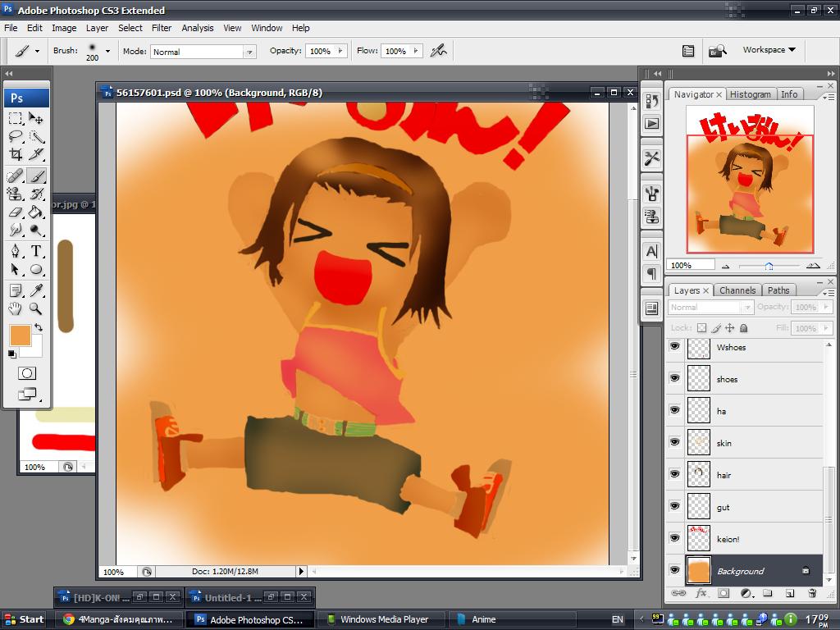Image resolution: width=840 pixels, height=630 pixels.
Task: Pick the Horizontal Type tool
Action: tap(36, 251)
